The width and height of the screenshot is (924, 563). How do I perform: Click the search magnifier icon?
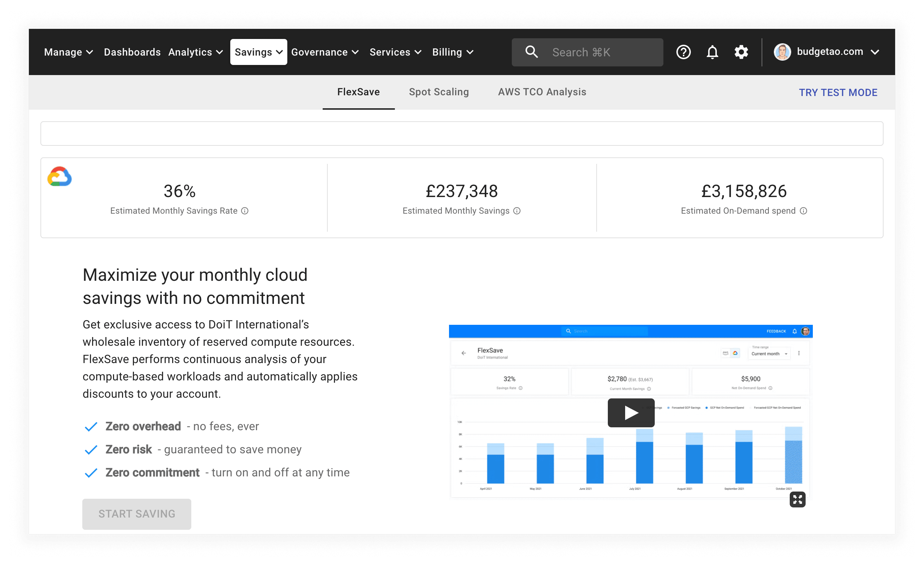tap(531, 52)
